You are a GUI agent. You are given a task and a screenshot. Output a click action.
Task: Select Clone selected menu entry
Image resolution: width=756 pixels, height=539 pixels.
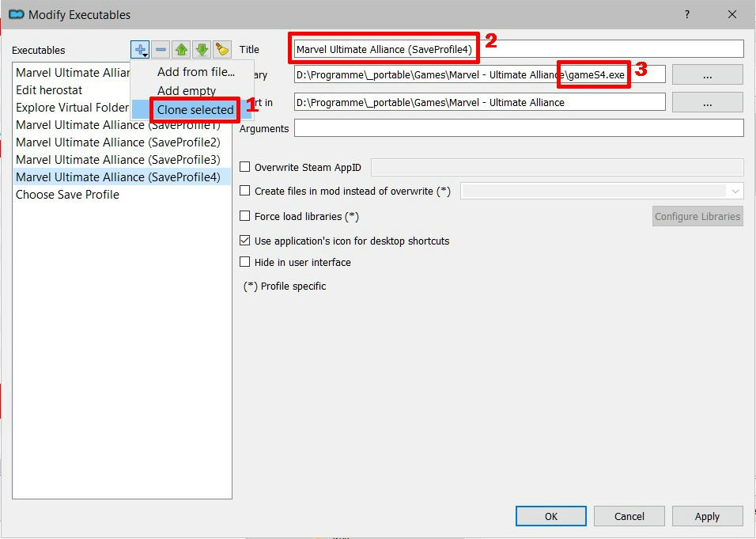pos(195,110)
